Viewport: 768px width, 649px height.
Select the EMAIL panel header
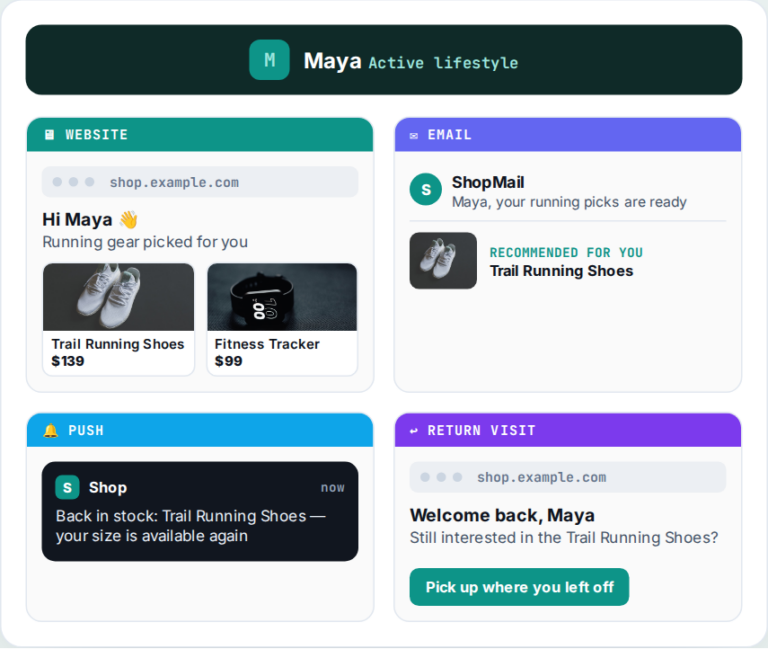(568, 135)
